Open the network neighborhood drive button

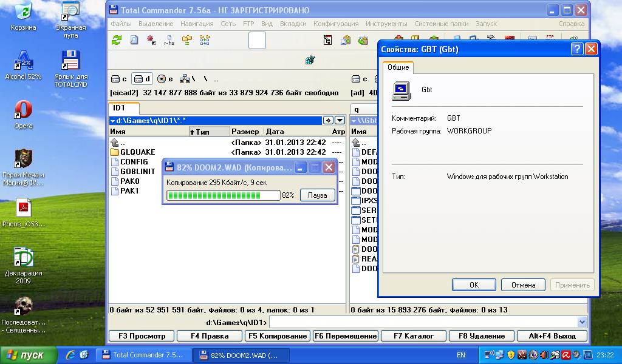[187, 79]
